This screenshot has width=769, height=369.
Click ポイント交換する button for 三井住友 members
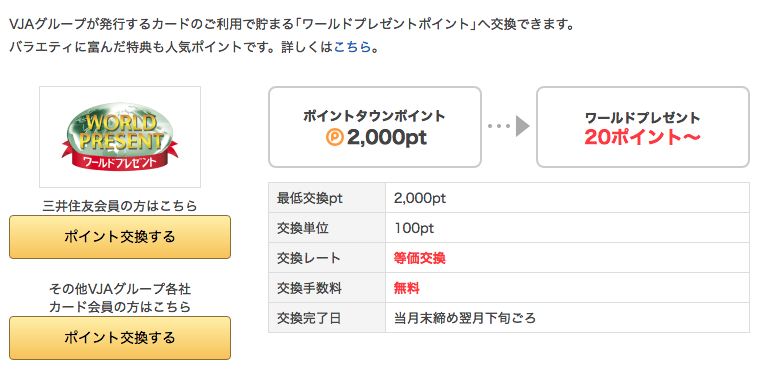tap(120, 237)
